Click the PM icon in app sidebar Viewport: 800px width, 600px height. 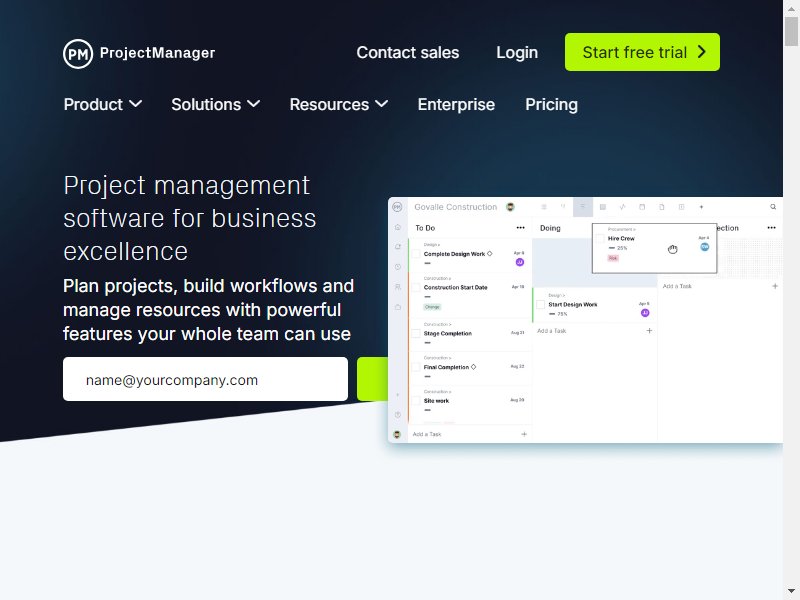point(397,207)
